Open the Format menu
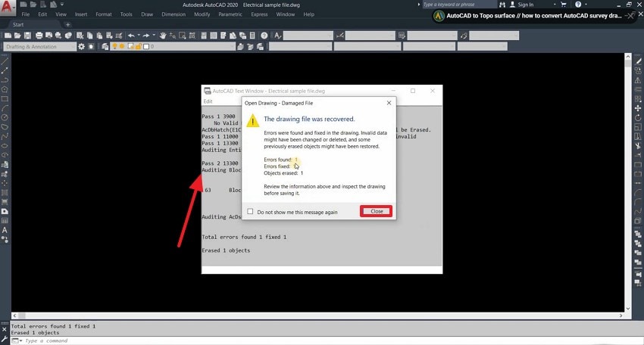The image size is (644, 345). (104, 14)
